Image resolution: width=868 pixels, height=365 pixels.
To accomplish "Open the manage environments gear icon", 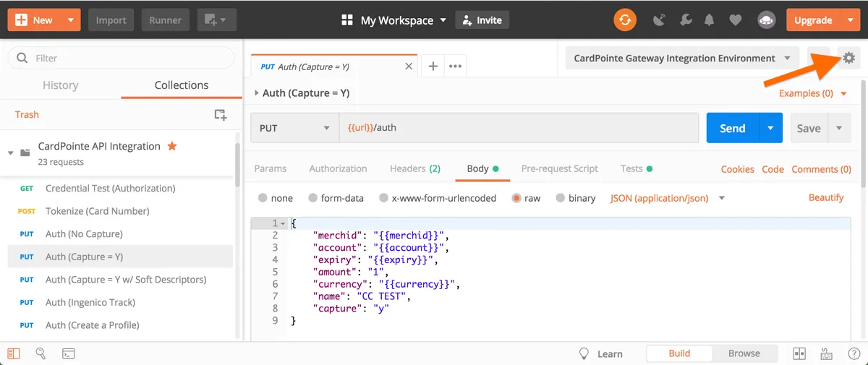I will pos(848,59).
